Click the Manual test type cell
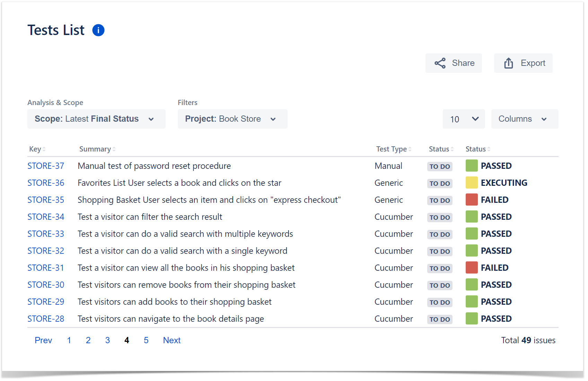588x381 pixels. 388,166
